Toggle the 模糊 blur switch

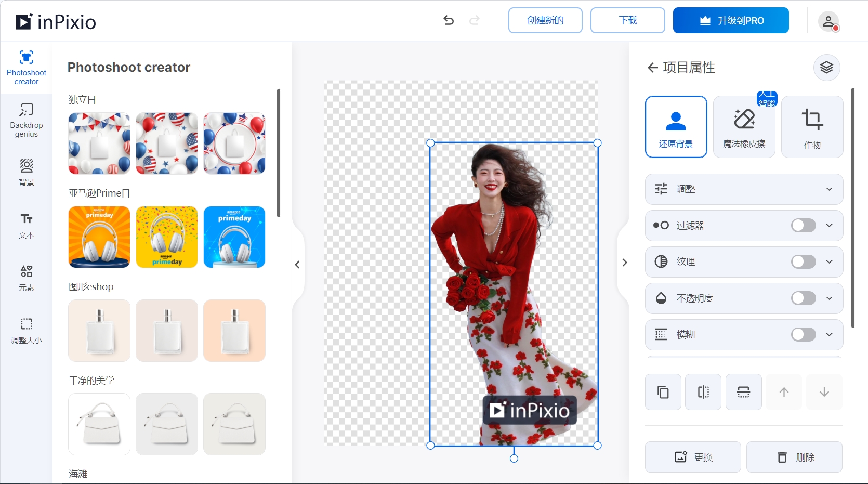click(803, 334)
